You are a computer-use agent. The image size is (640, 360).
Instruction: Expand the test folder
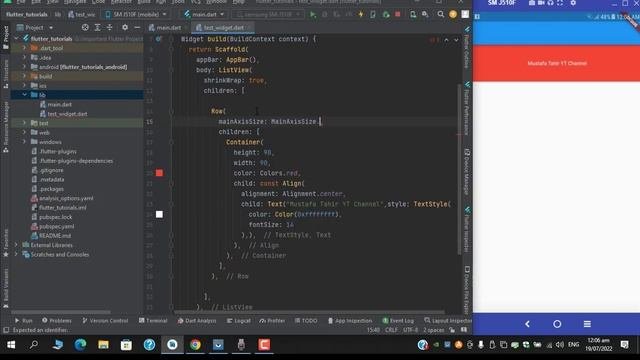click(x=24, y=123)
